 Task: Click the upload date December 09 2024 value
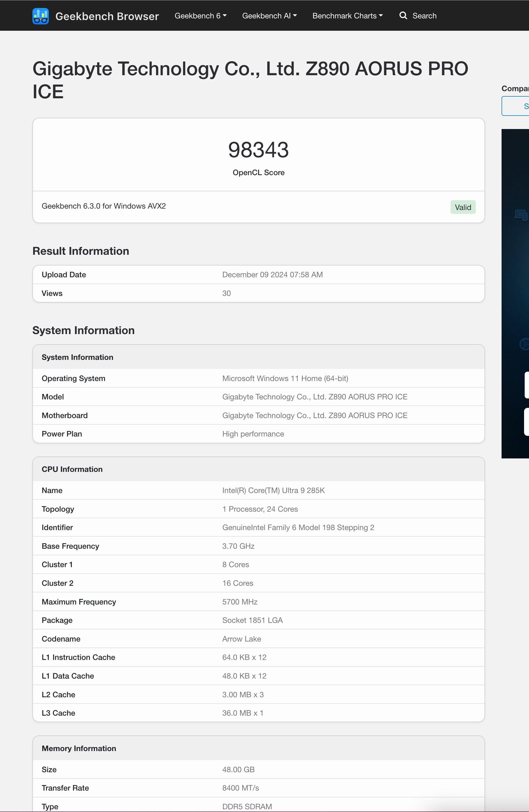[x=272, y=275]
